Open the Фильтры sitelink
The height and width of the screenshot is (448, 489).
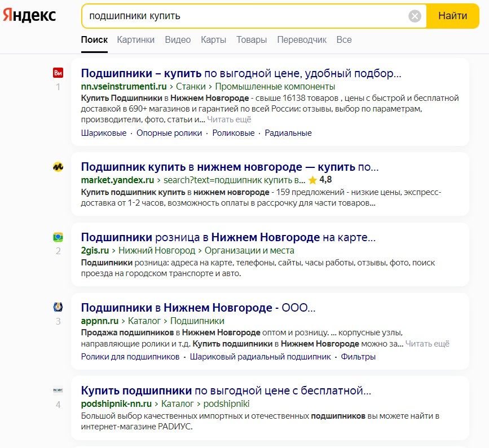(358, 357)
